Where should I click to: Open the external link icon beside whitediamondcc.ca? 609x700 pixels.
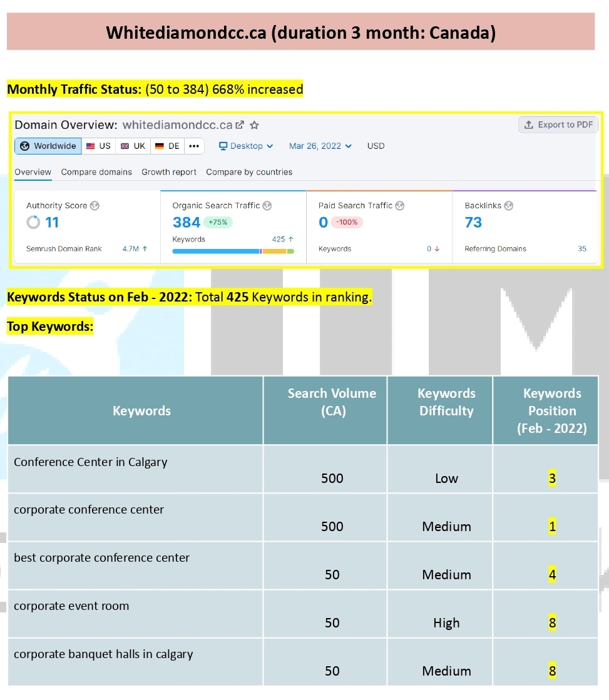click(240, 125)
